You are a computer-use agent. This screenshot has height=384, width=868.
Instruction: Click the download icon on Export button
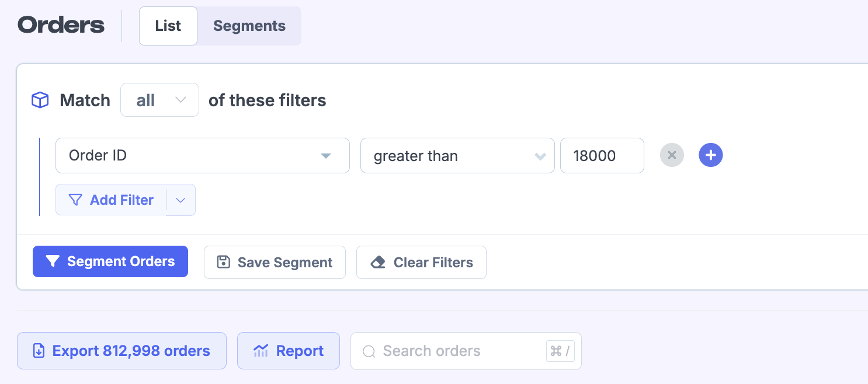coord(39,351)
